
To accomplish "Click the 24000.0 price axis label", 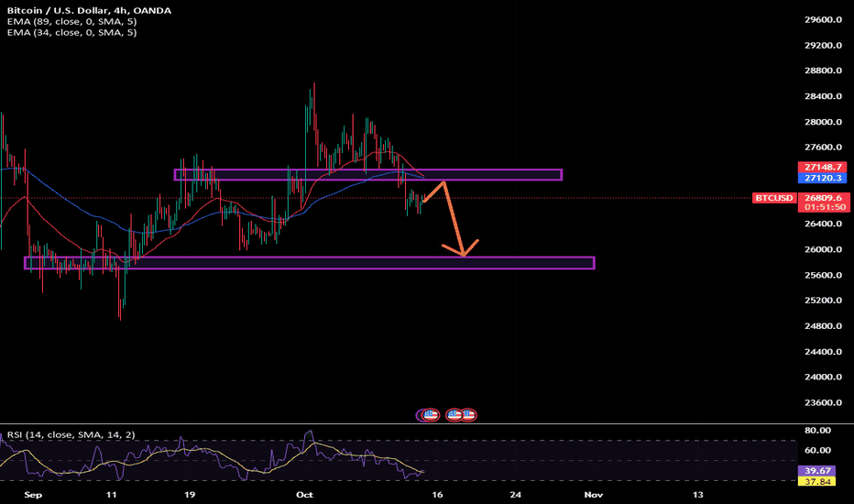I will 823,377.
